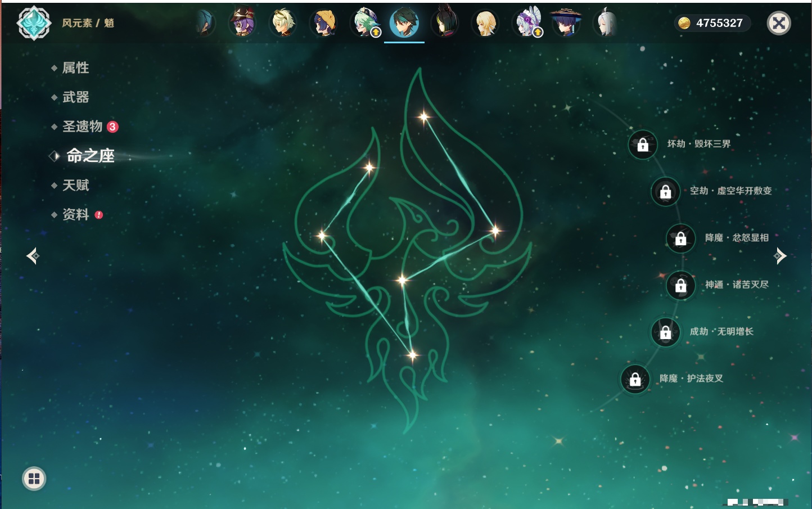Screen dimensions: 812x509
Task: Open the 圣遗物 artifacts page
Action: [82, 127]
